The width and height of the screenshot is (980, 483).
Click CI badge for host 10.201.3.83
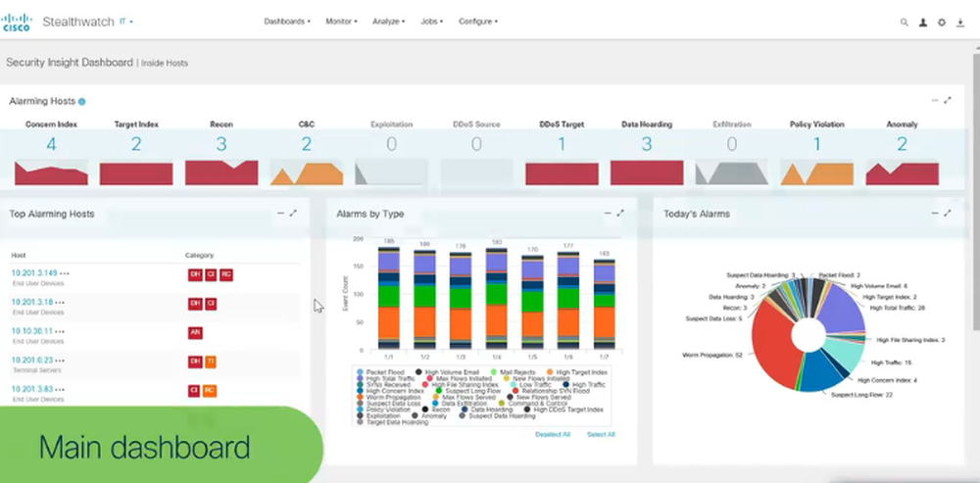click(194, 391)
